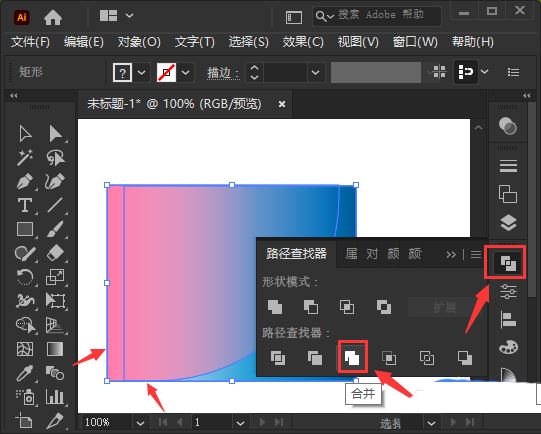Click the Trim pathfinder icon
The width and height of the screenshot is (541, 434).
coord(315,358)
